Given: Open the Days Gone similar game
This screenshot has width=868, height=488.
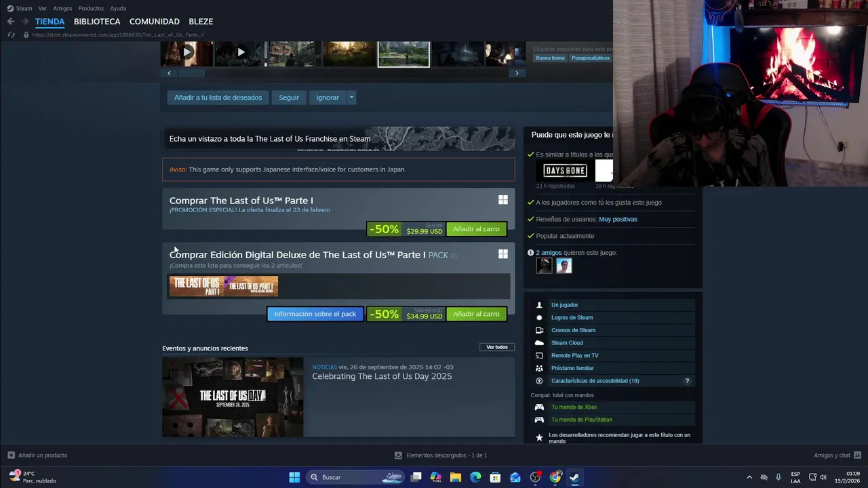Looking at the screenshot, I should point(566,171).
